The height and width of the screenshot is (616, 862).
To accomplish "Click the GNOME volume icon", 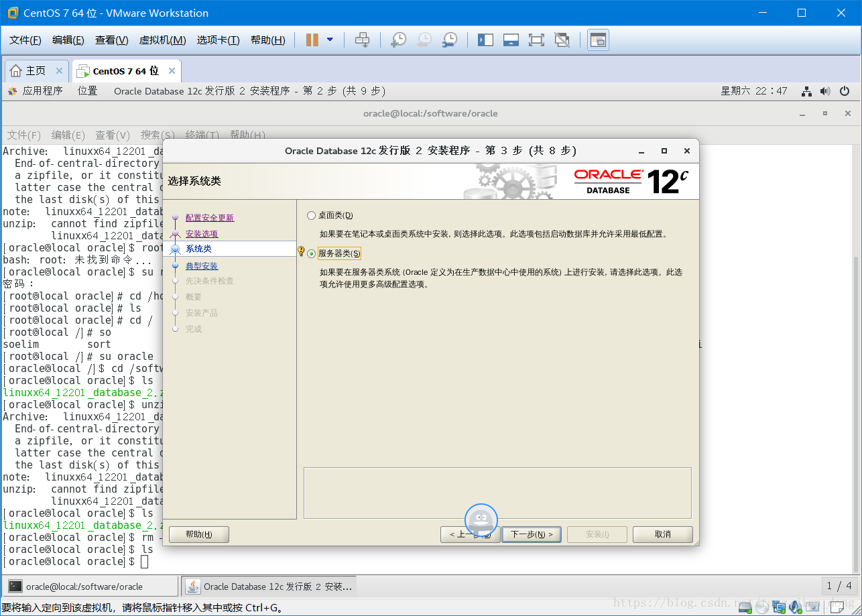I will coord(825,91).
